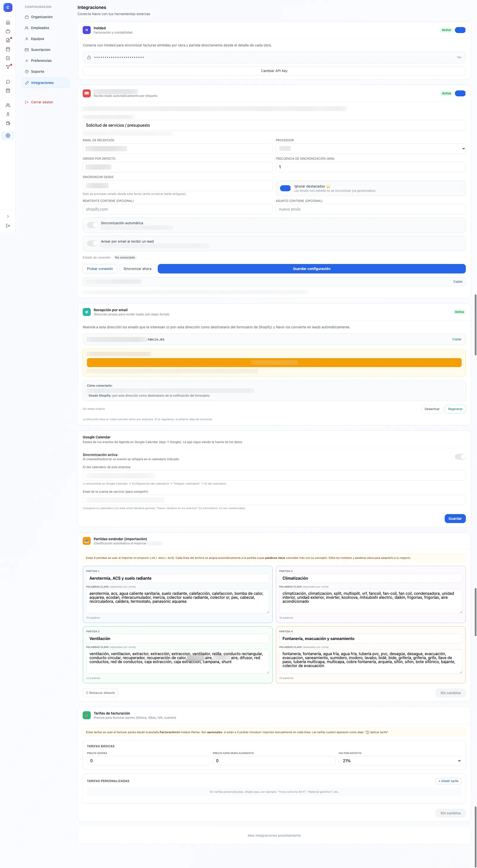Viewport: 477px width, 868px height.
Task: Open the multiple users icon in left rail
Action: click(8, 106)
